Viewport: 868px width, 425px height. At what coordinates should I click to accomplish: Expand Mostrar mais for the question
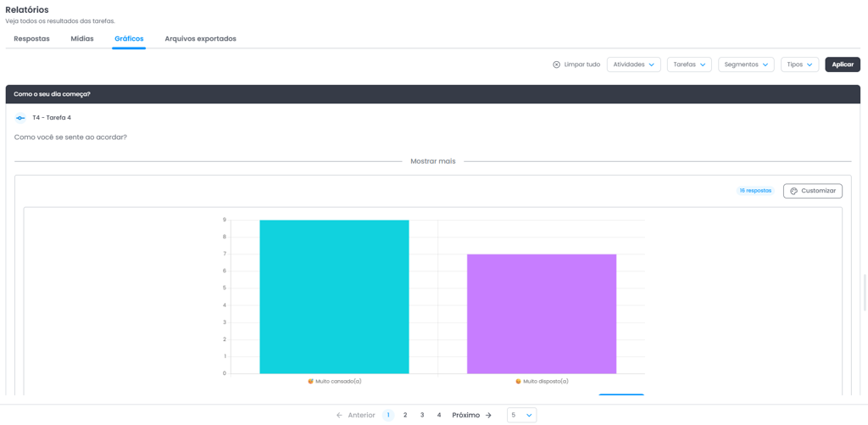(x=433, y=161)
